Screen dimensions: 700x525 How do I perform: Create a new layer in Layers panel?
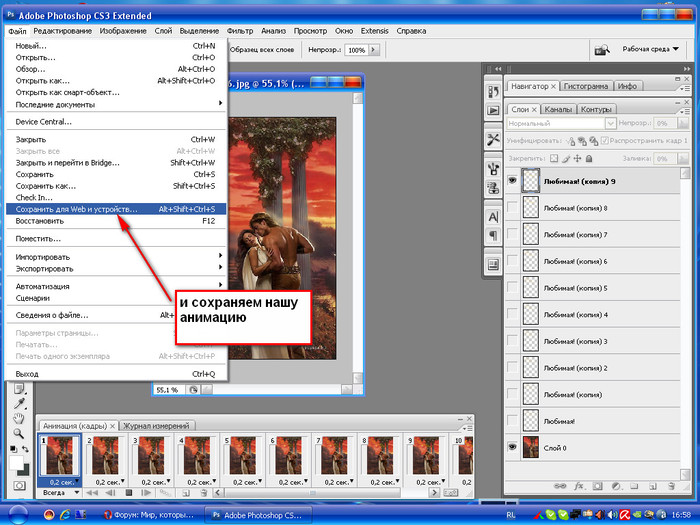[653, 486]
